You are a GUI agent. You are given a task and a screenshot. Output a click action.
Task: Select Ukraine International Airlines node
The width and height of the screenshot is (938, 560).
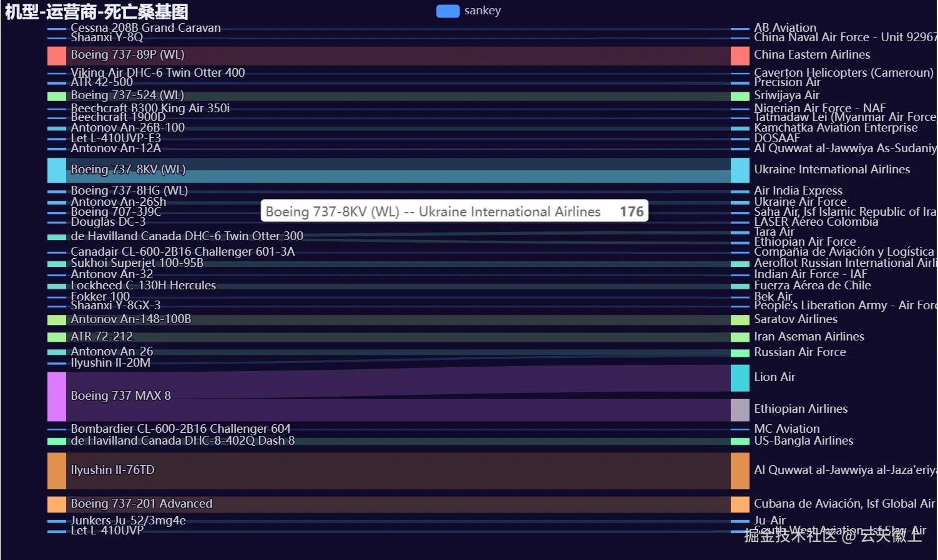point(740,170)
